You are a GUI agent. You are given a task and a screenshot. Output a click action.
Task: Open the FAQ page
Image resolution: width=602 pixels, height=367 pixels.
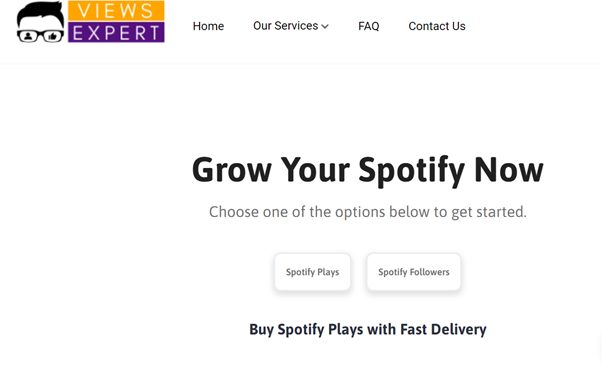[x=369, y=26]
